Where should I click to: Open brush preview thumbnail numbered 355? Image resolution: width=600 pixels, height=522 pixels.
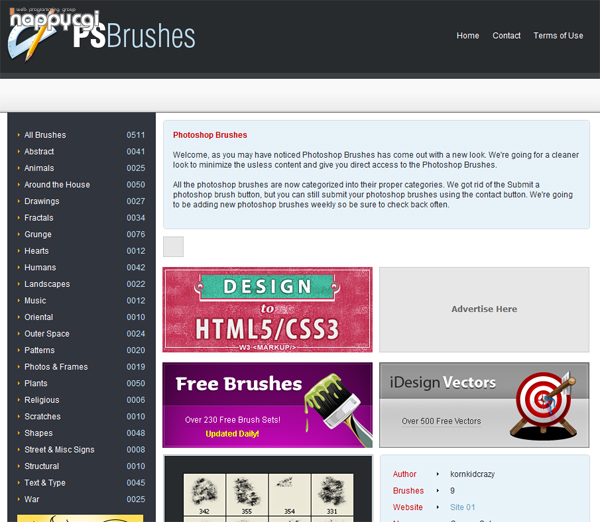click(247, 494)
